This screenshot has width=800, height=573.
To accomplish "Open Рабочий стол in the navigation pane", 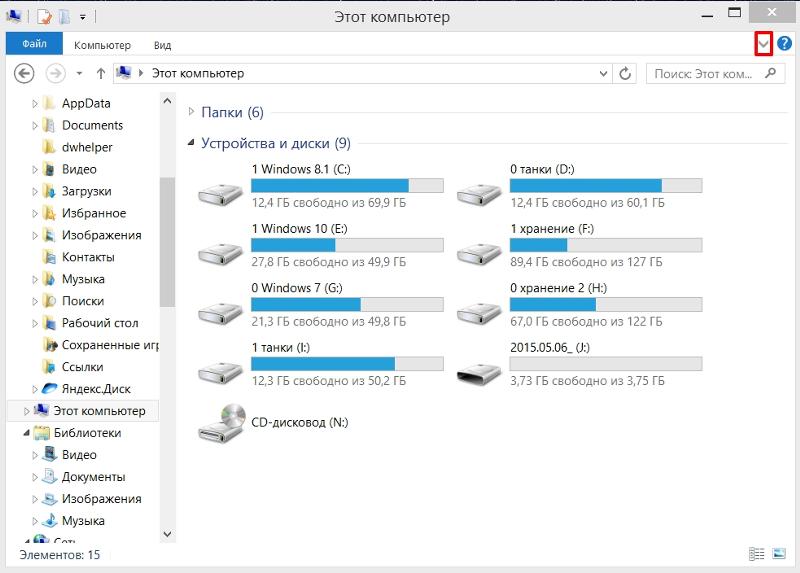I will [x=99, y=322].
